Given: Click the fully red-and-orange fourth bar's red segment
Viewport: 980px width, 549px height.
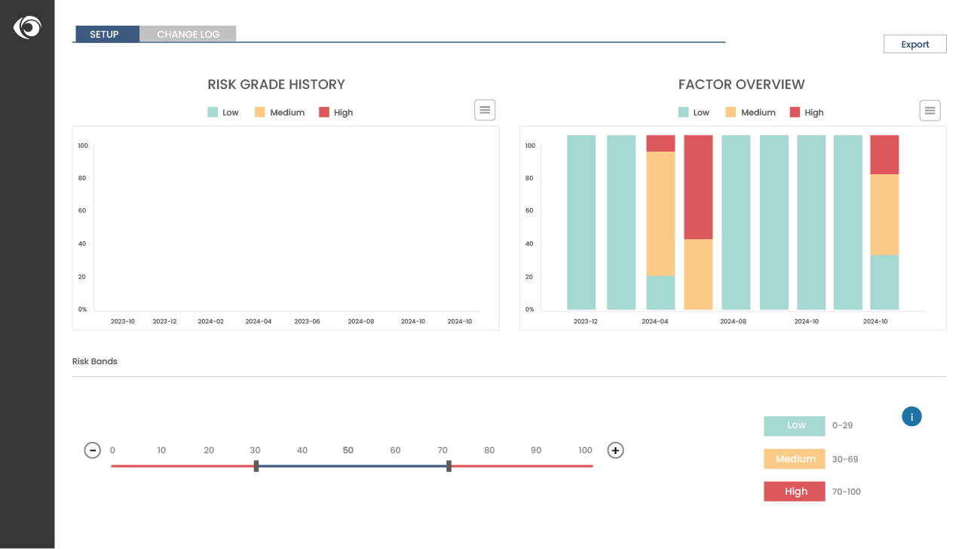Looking at the screenshot, I should tap(698, 187).
